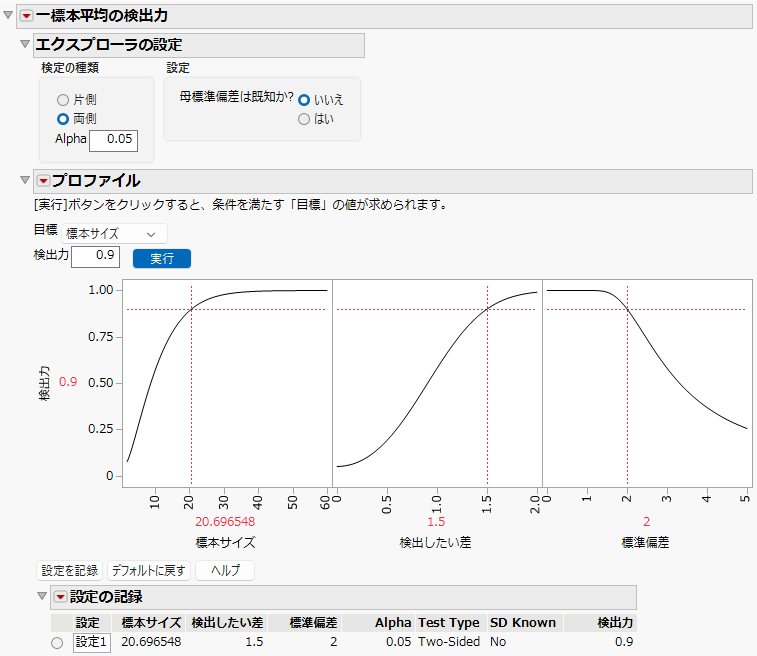
Task: Click the SD Known column header
Action: (523, 623)
